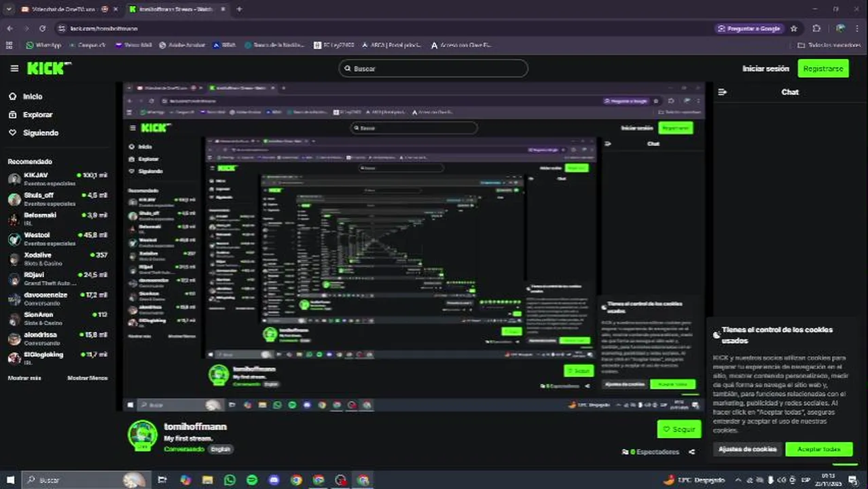
Task: Open the Kick hamburger menu
Action: click(x=14, y=69)
